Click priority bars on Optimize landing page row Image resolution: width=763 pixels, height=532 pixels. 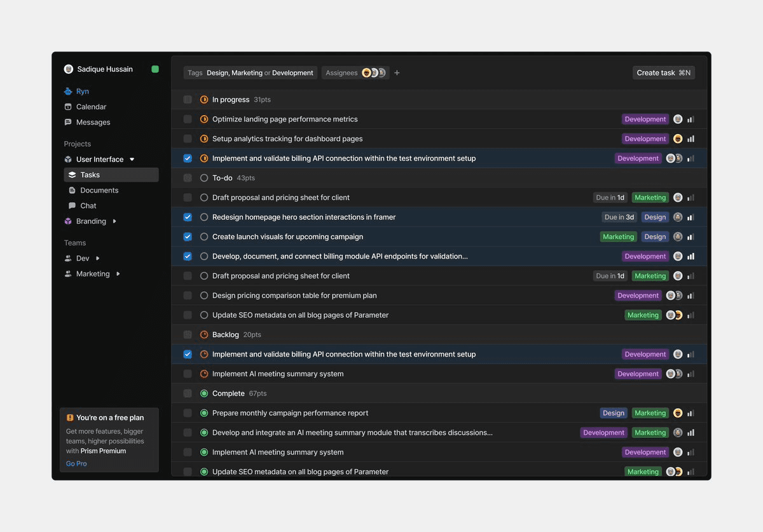coord(691,119)
